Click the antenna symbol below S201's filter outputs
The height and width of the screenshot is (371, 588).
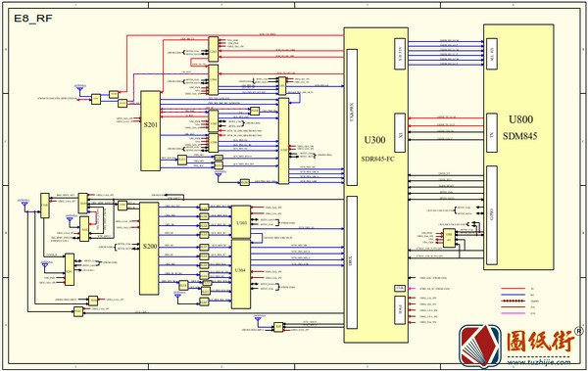pos(219,174)
